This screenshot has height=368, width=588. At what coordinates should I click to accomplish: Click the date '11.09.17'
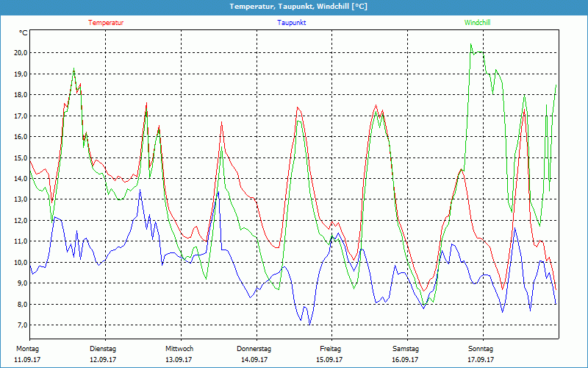point(27,360)
